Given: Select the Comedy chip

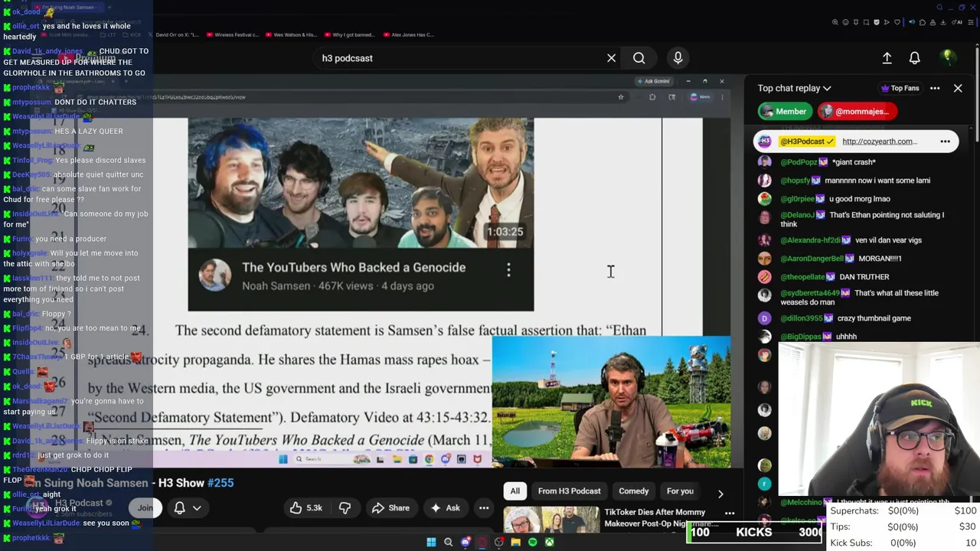Looking at the screenshot, I should [634, 491].
